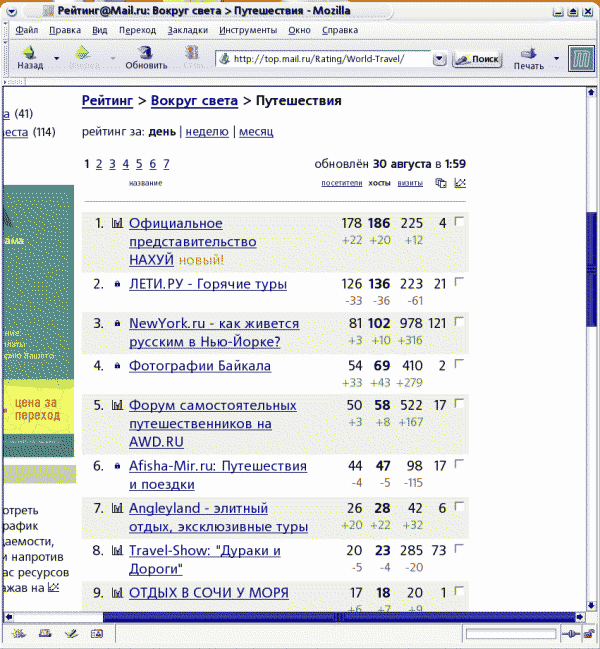
Task: Open Navigator from status bar icon
Action: click(x=19, y=634)
